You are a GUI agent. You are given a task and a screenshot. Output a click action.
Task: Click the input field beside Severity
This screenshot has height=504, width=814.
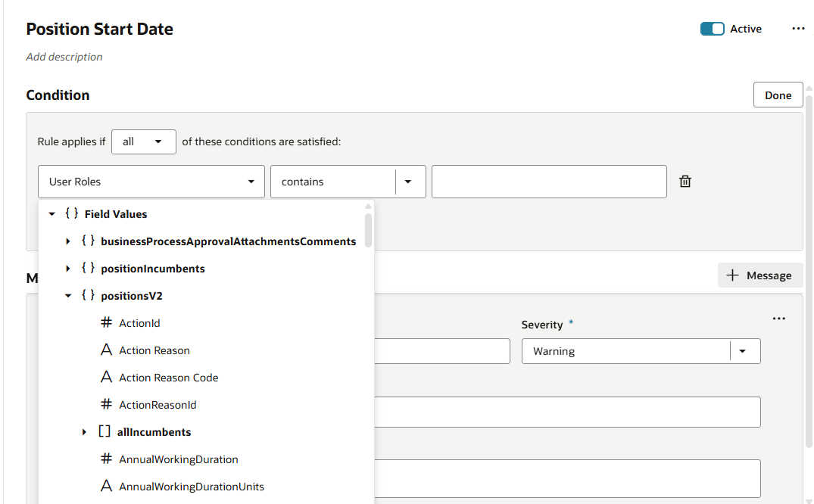point(441,351)
